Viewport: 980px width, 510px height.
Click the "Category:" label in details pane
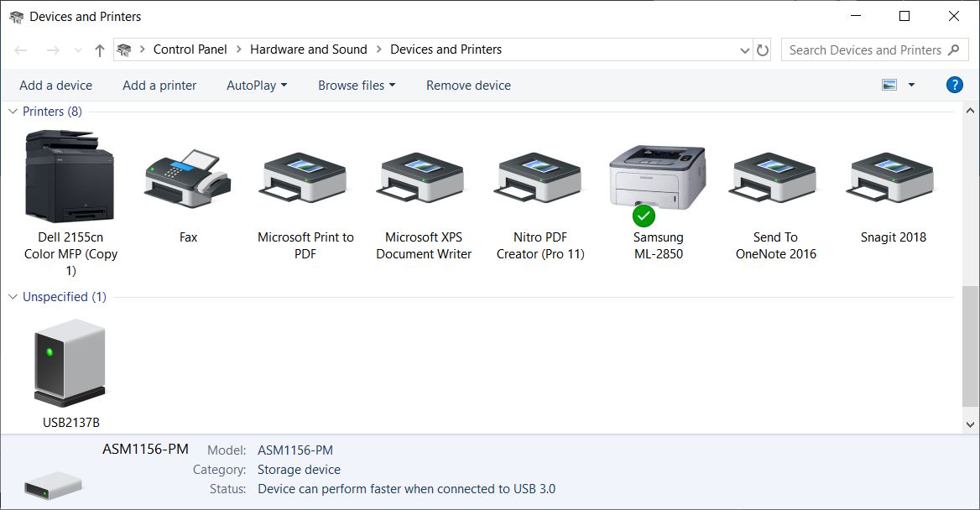(x=219, y=470)
